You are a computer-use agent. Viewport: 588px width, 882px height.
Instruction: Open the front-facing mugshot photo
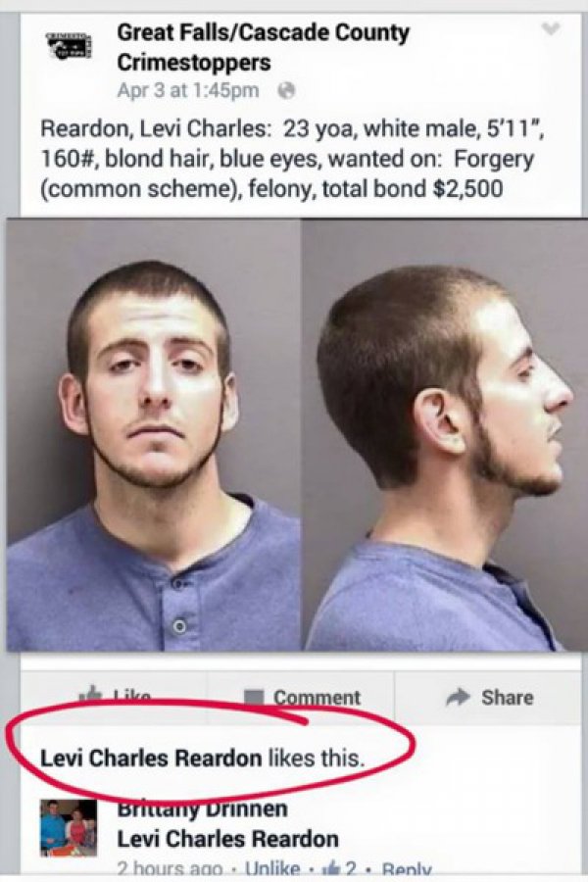pos(154,435)
